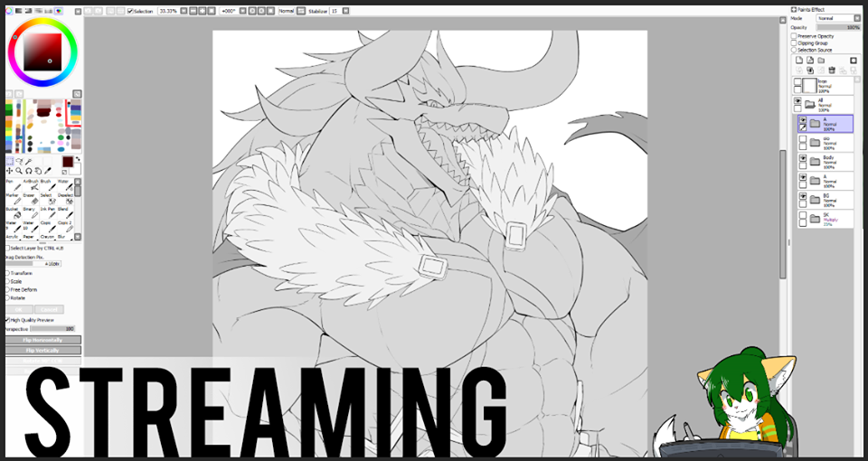Image resolution: width=868 pixels, height=461 pixels.
Task: Swap foreground and background colors
Action: point(78,159)
